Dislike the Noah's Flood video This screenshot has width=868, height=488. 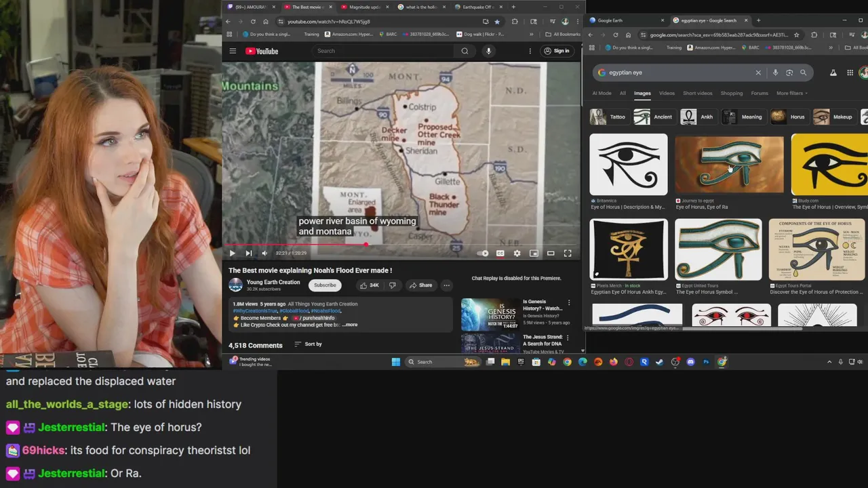point(392,285)
